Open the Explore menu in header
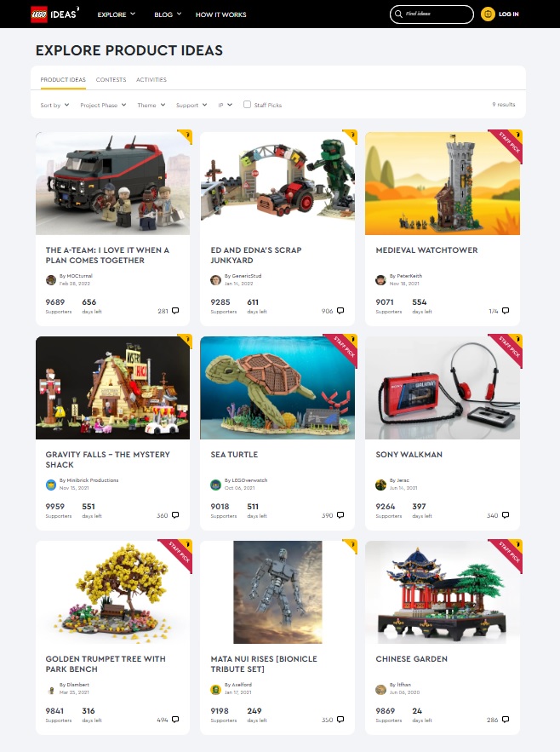 click(x=117, y=14)
